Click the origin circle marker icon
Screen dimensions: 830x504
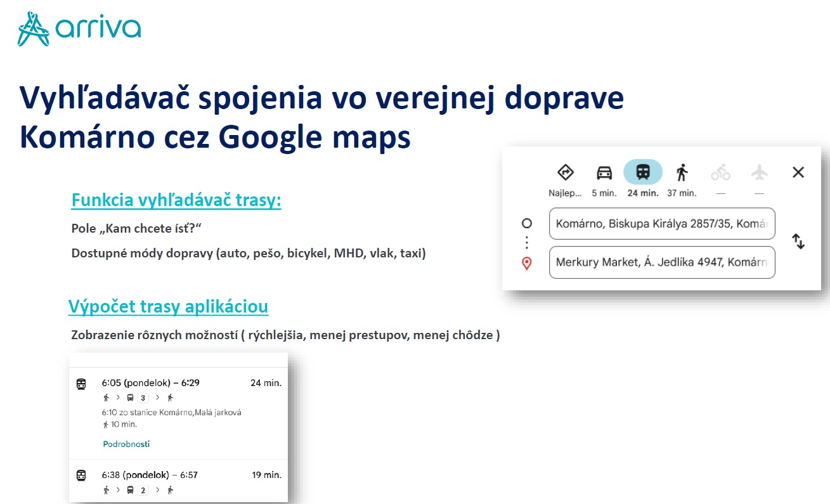point(526,224)
